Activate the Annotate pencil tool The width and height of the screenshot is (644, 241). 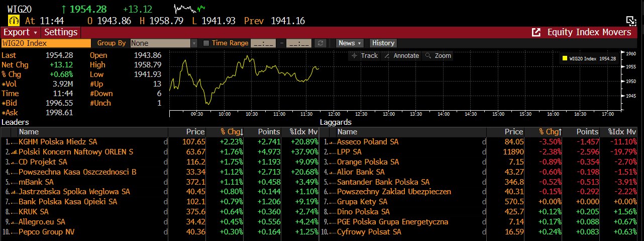point(402,56)
